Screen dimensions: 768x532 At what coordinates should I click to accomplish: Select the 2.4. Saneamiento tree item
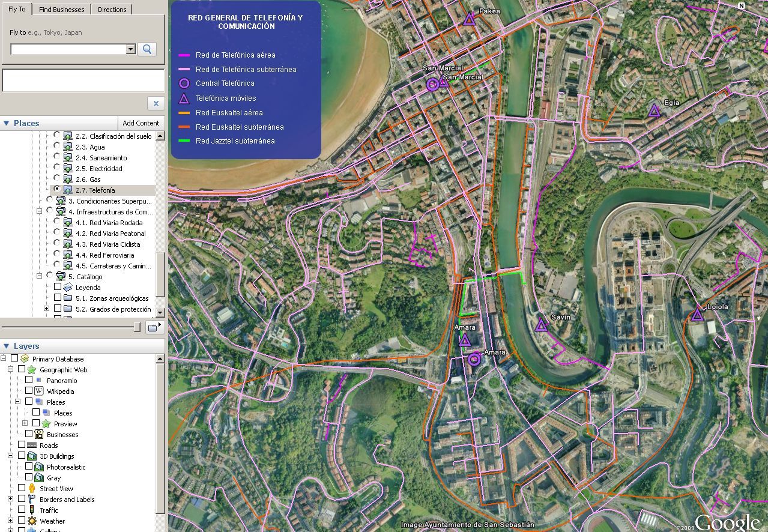(101, 158)
